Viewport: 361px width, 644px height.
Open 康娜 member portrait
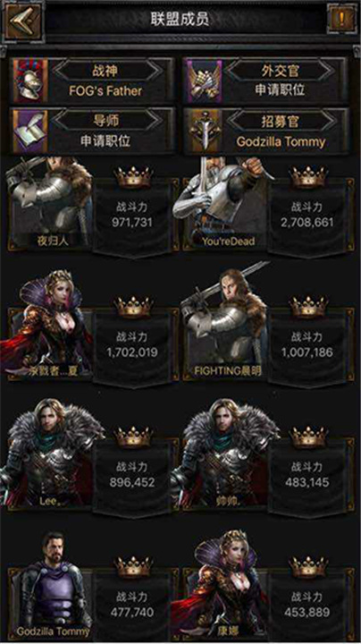click(223, 583)
